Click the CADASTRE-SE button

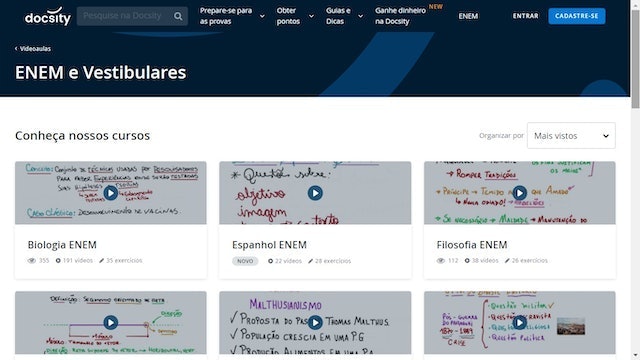[x=576, y=16]
